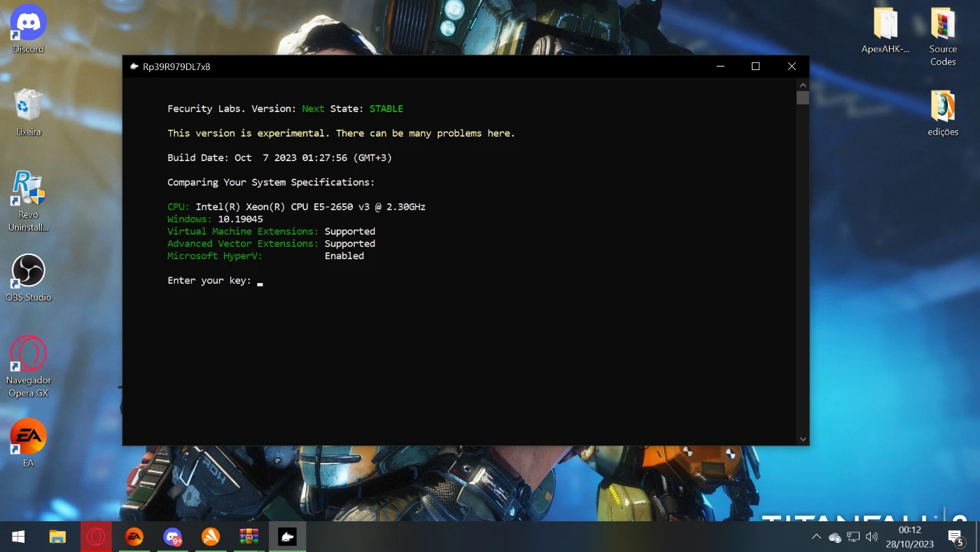Click the 'Intel(R) Xeon(R) CPU E5-2650' text
The width and height of the screenshot is (980, 552).
[274, 207]
